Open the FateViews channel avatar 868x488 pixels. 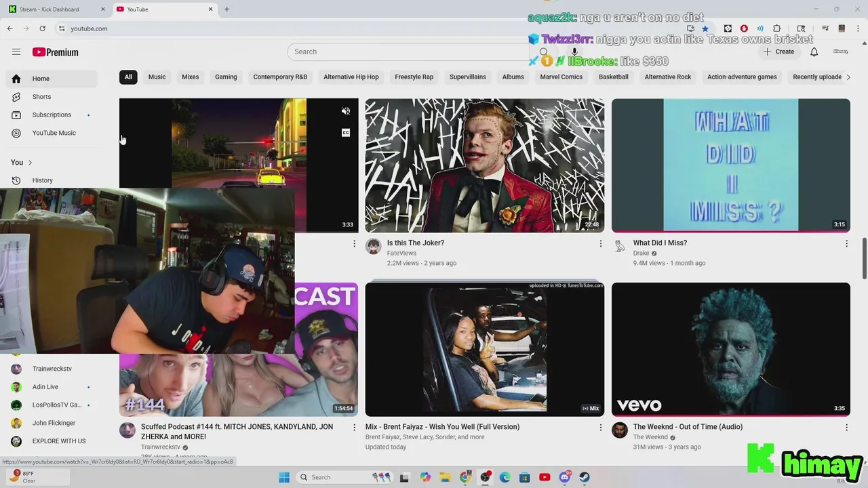point(374,246)
